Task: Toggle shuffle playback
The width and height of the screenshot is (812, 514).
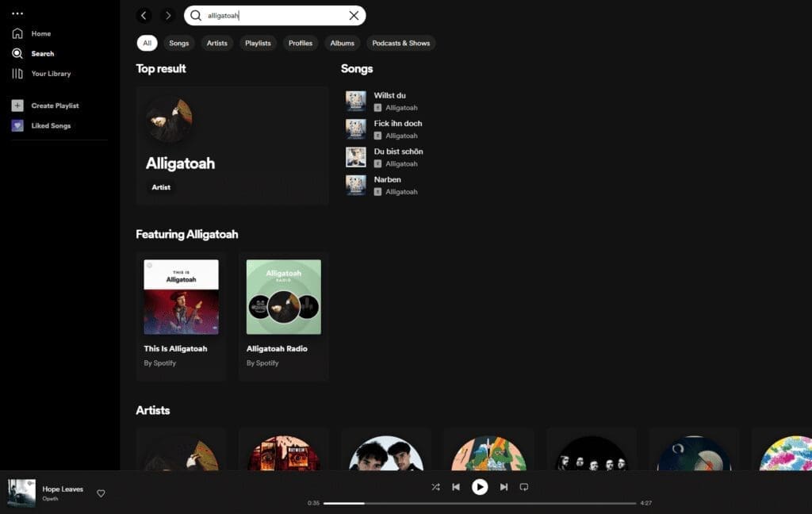Action: [x=435, y=487]
